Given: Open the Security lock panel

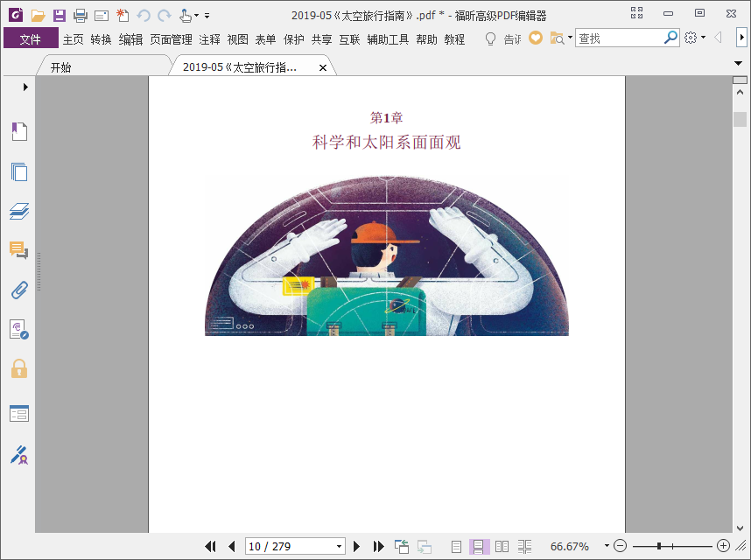Looking at the screenshot, I should (x=19, y=369).
